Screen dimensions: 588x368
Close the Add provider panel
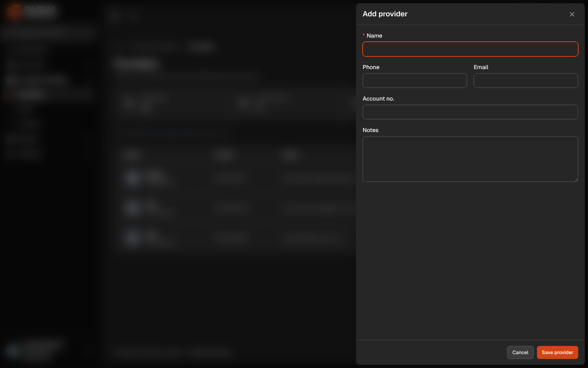tap(572, 14)
